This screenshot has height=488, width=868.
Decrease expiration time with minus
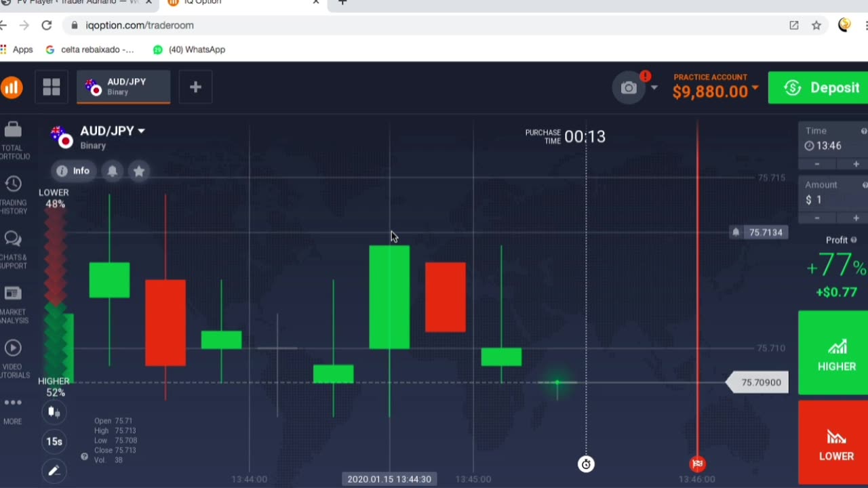816,164
